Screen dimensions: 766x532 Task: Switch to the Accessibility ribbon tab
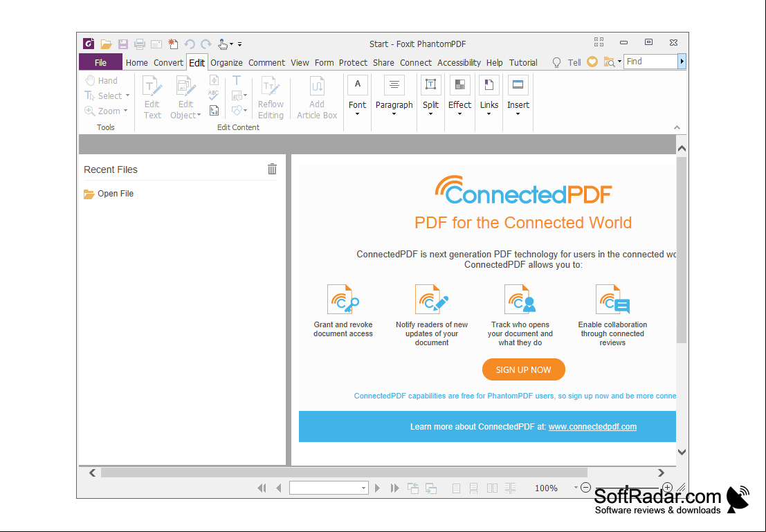tap(459, 62)
